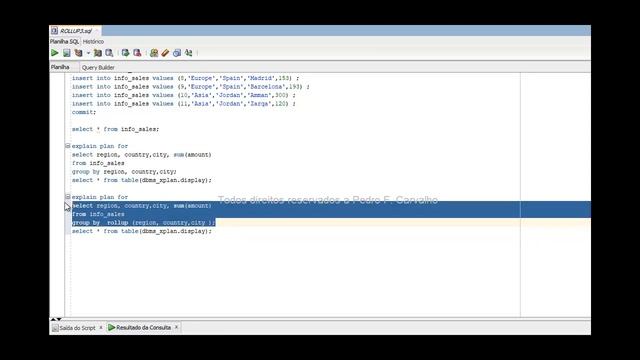Open the Explain Plan dropdown arrow
640x360 pixels.
[x=88, y=53]
